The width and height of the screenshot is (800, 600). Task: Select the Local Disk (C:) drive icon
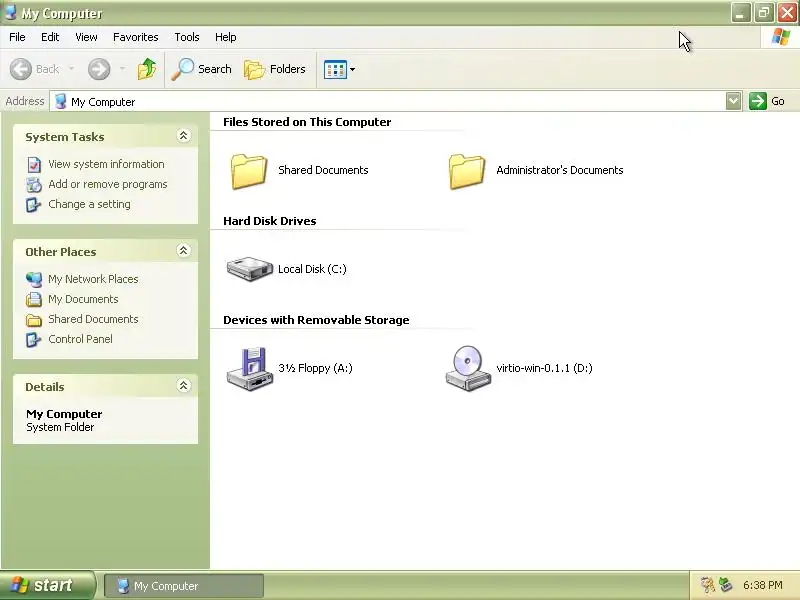coord(249,269)
